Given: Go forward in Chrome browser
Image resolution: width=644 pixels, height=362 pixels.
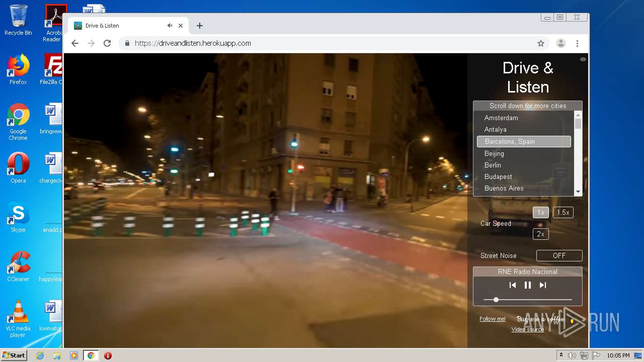Looking at the screenshot, I should point(91,43).
